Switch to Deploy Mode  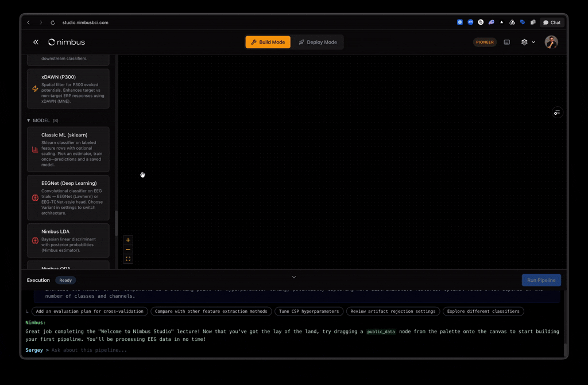click(x=318, y=42)
